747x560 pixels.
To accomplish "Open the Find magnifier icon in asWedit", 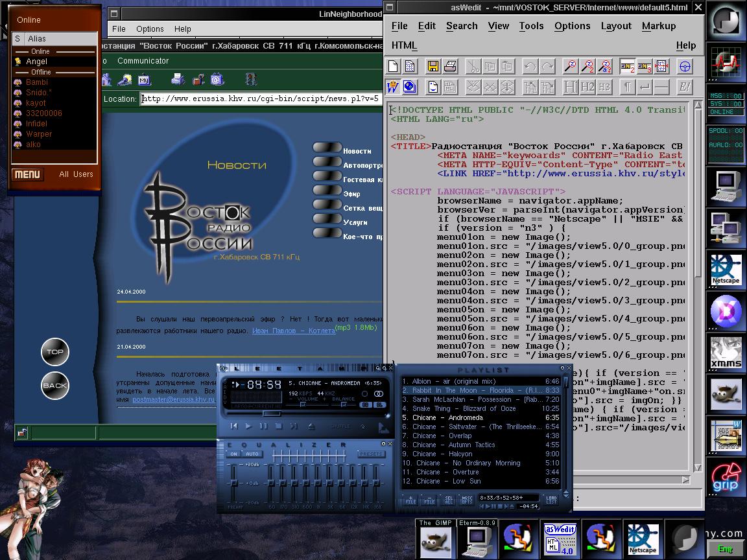I will click(x=571, y=66).
